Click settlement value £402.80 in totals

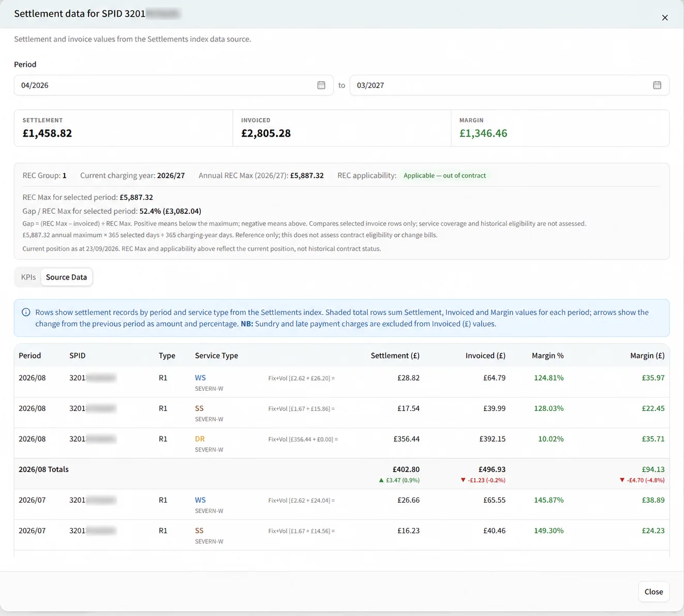(406, 470)
